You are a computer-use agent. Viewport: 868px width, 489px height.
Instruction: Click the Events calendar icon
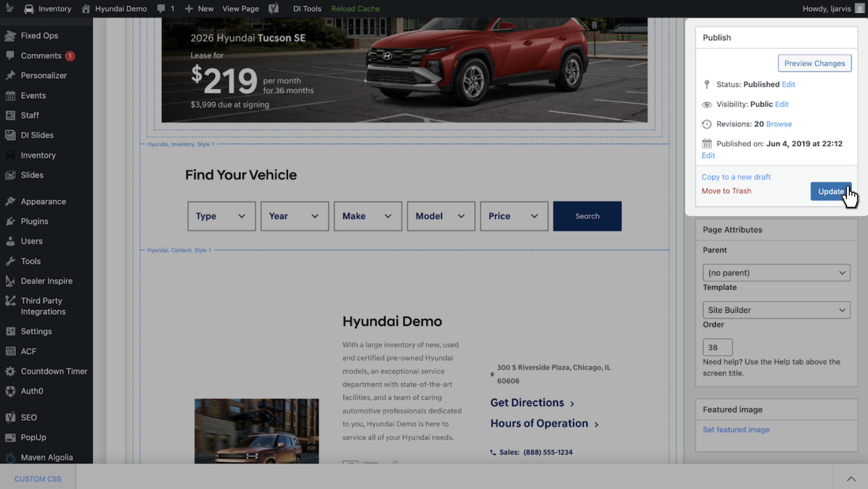10,95
